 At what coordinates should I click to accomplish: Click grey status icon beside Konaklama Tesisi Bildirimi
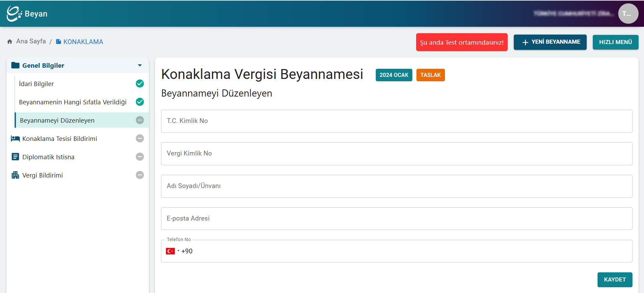(140, 139)
